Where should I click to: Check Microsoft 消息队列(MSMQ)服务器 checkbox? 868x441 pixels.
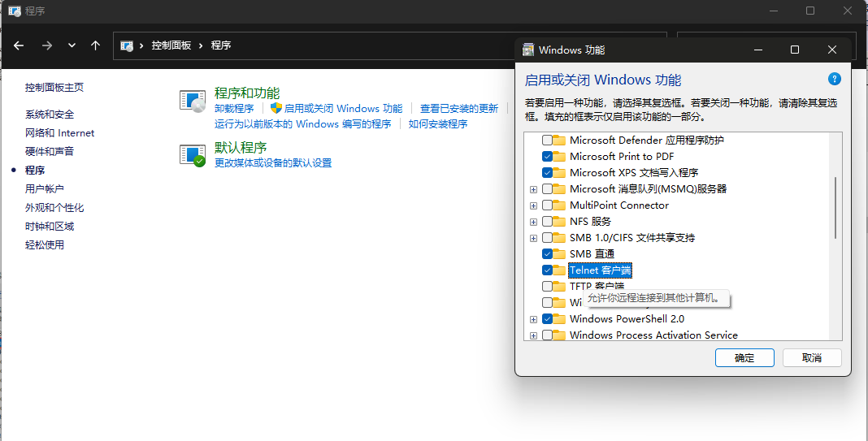(x=547, y=188)
